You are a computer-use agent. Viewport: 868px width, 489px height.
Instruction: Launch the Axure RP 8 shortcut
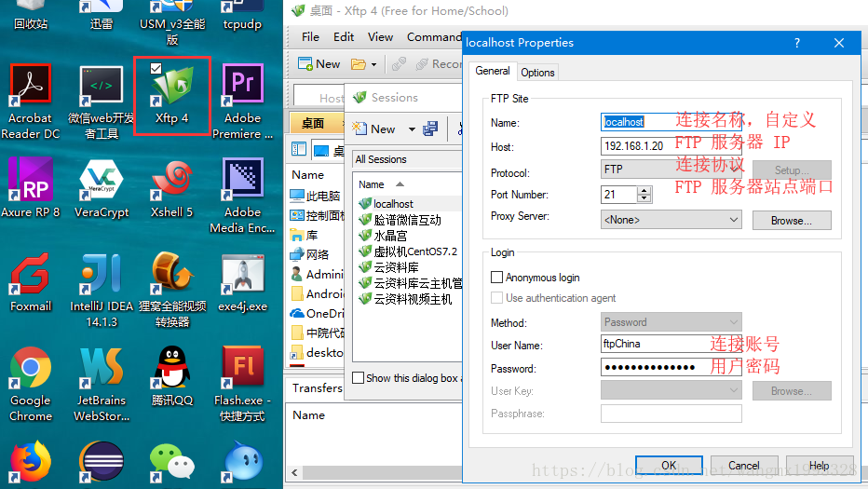(x=31, y=187)
